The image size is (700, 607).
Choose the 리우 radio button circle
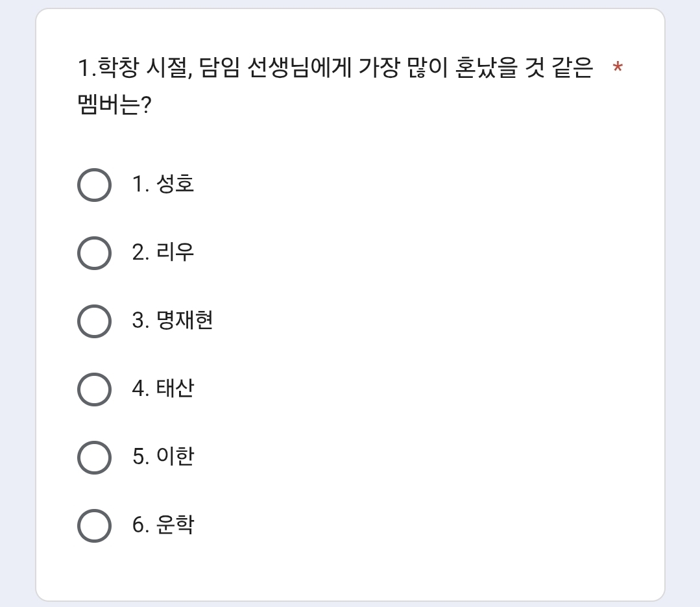point(94,253)
